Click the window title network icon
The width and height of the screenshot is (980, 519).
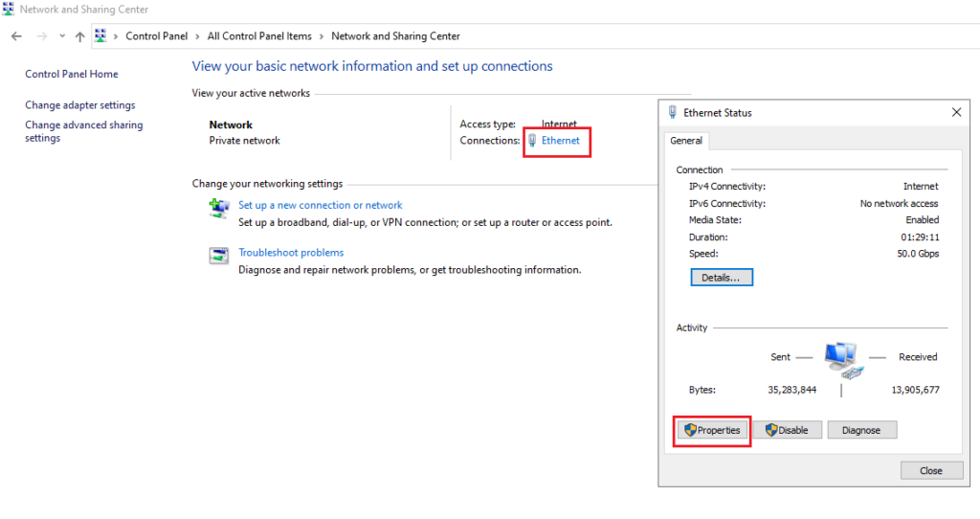pos(8,9)
